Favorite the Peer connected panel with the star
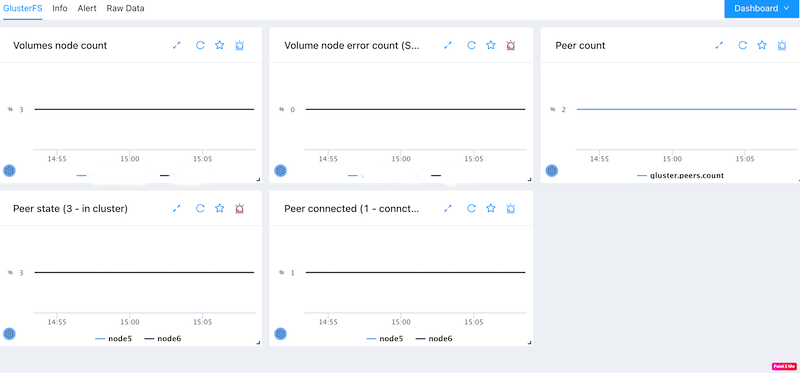Viewport: 800px width, 373px height. [x=491, y=208]
